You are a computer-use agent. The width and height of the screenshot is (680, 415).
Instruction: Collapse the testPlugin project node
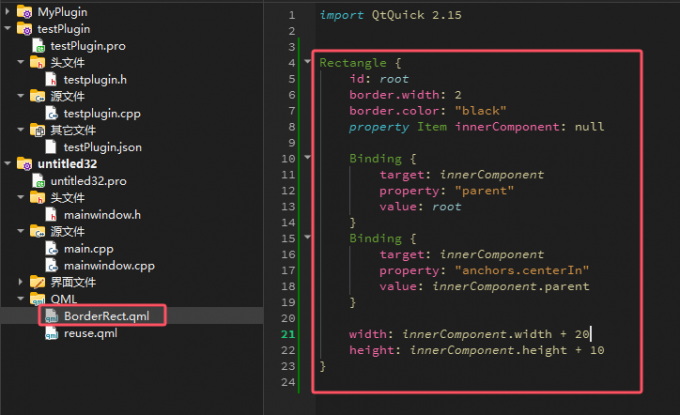point(8,29)
